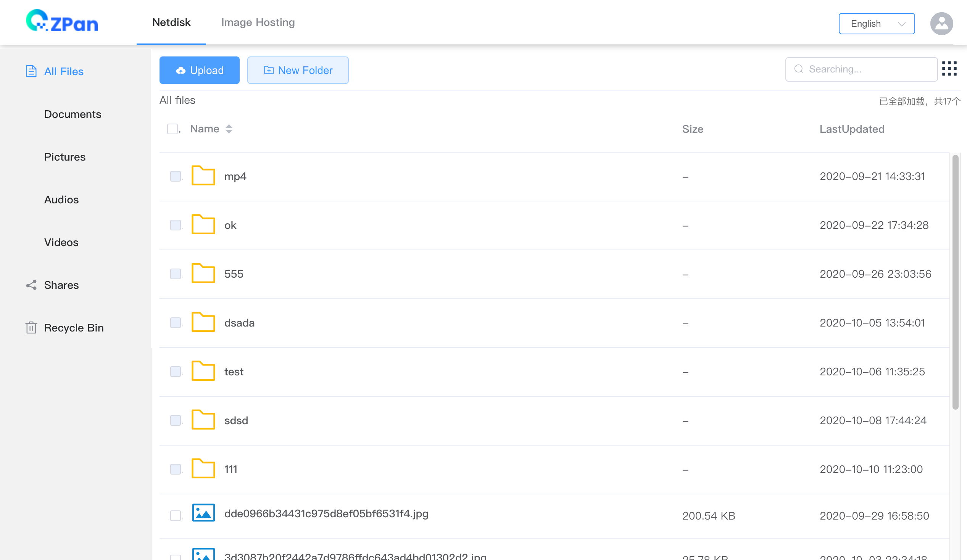Select the test folder checkbox
The height and width of the screenshot is (560, 967).
(x=176, y=371)
